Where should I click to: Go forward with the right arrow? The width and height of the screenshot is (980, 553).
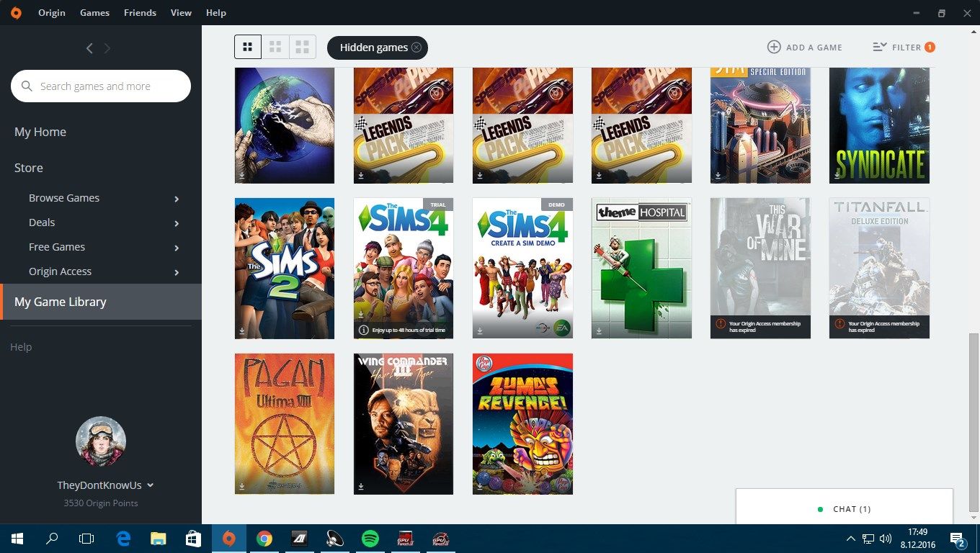[107, 48]
